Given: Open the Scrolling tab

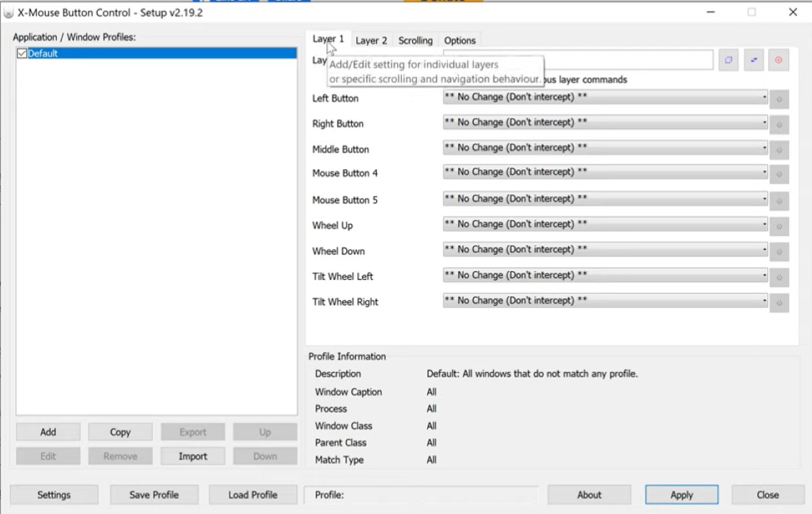Looking at the screenshot, I should point(415,41).
